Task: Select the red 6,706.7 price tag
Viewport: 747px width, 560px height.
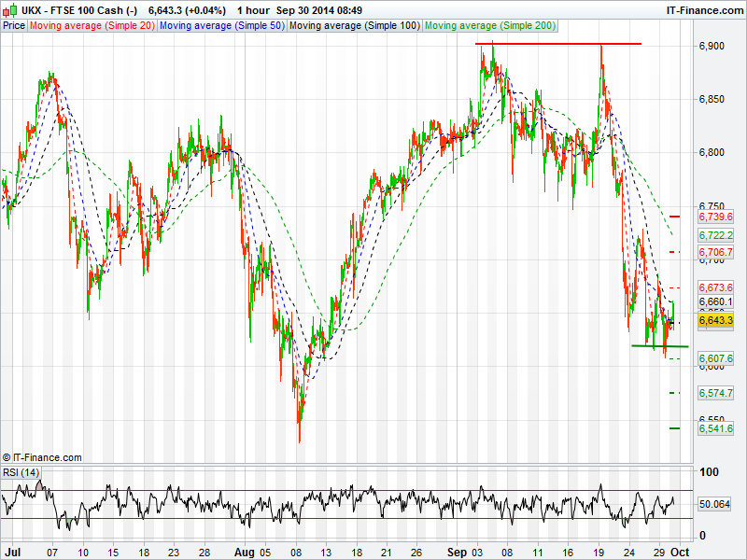Action: pos(716,252)
